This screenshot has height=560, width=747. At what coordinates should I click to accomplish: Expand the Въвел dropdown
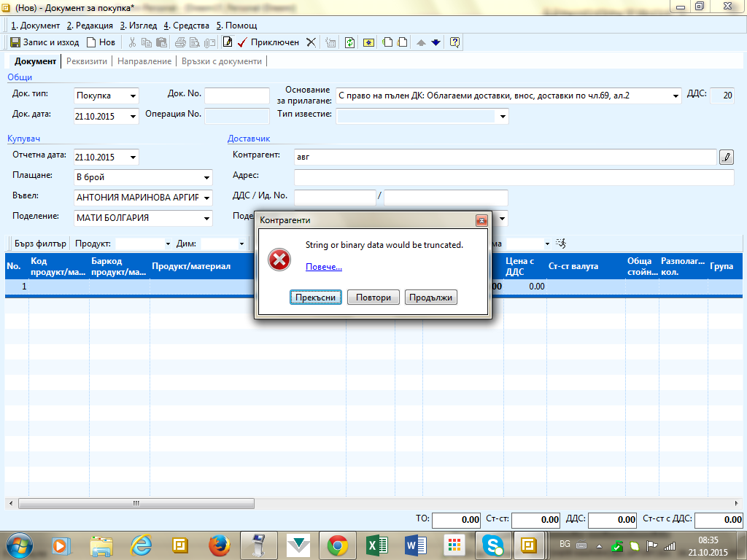[206, 198]
